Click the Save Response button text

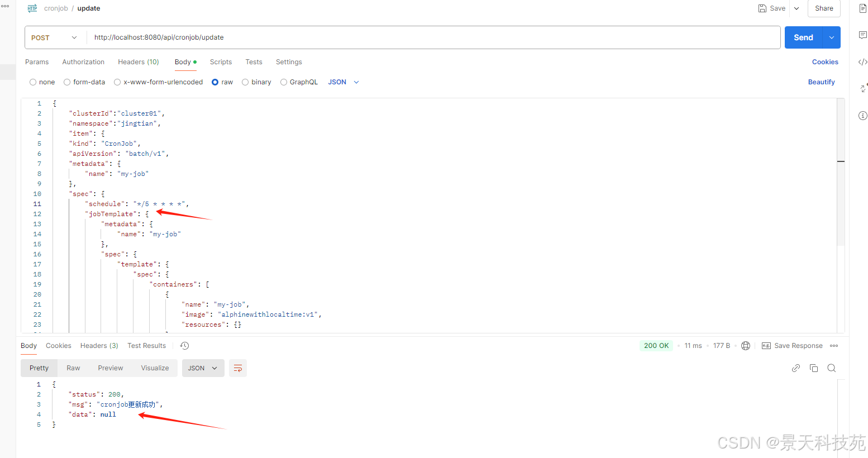(x=798, y=346)
